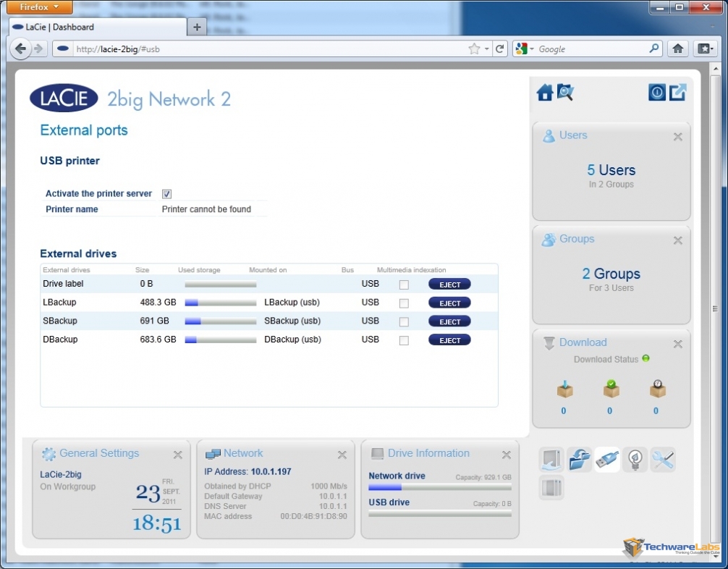Eject the Drive label drive

coord(449,284)
